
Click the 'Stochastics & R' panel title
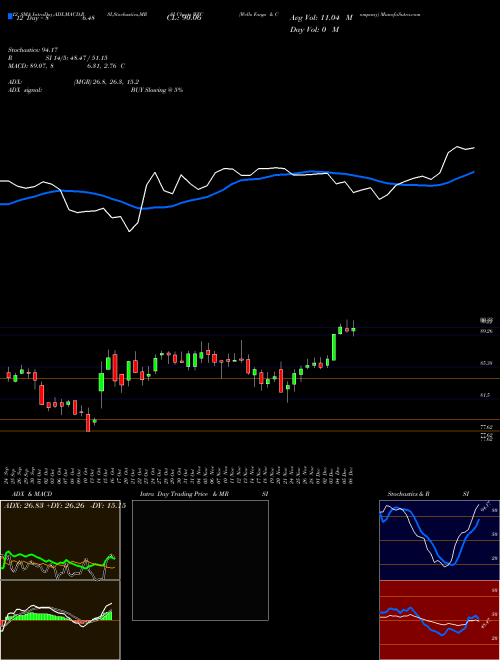point(409,494)
